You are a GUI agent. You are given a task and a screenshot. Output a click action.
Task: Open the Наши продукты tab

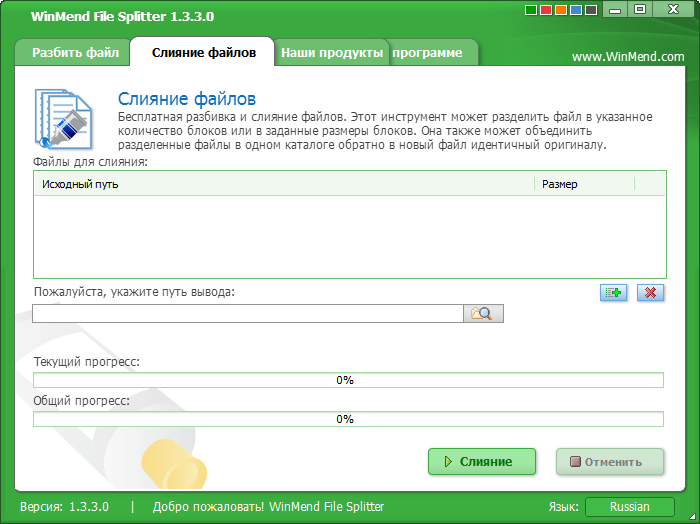click(331, 53)
